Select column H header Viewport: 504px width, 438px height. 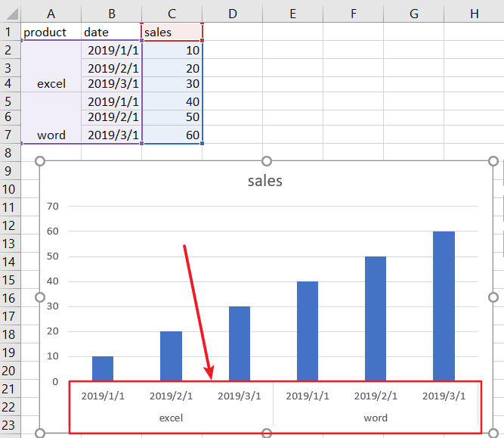click(x=474, y=14)
